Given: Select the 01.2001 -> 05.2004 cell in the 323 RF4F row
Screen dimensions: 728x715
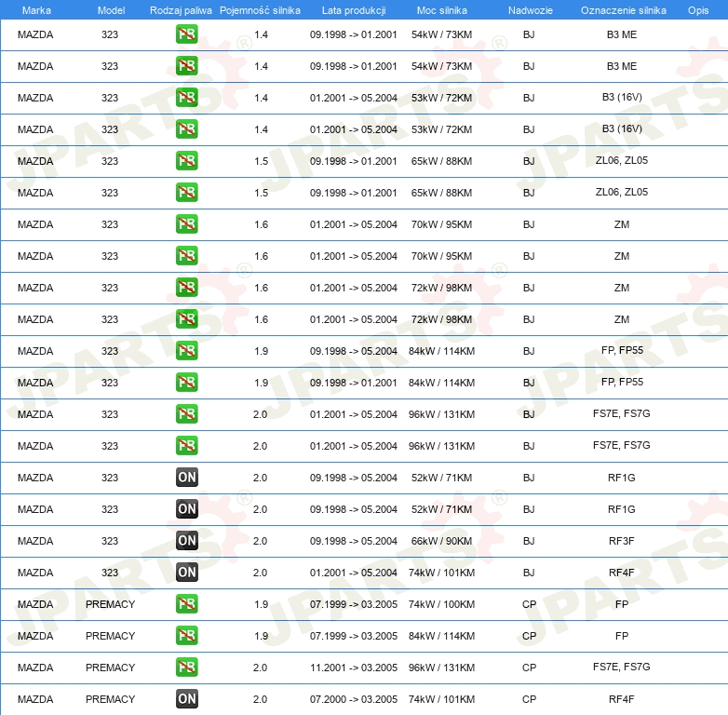Looking at the screenshot, I should tap(354, 573).
